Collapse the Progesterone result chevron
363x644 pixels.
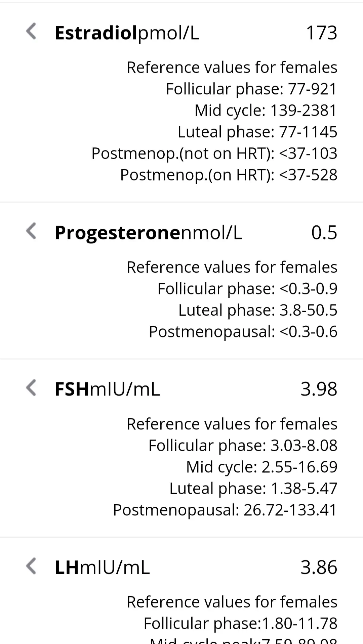tap(31, 231)
